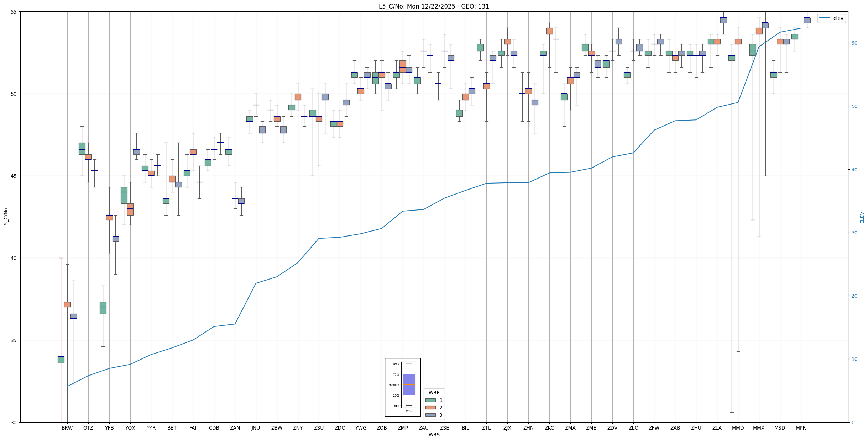Click the WRE legend title
This screenshot has width=868, height=441.
[434, 393]
